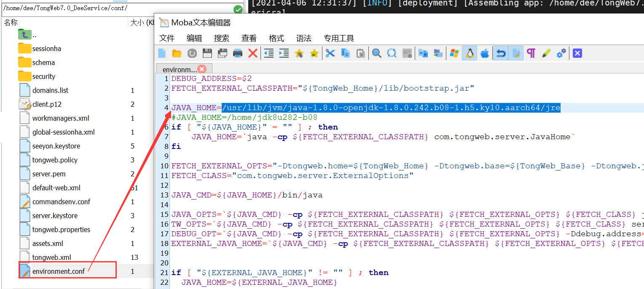Toggle the Linux penguin line-ending format
Viewport: 644px width, 289px height.
(x=470, y=53)
